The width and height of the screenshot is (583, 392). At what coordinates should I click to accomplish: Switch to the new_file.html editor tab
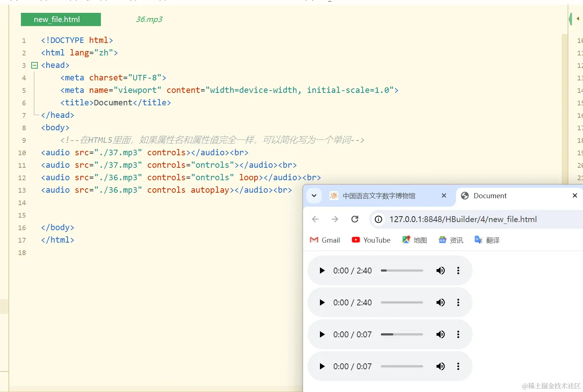[61, 19]
